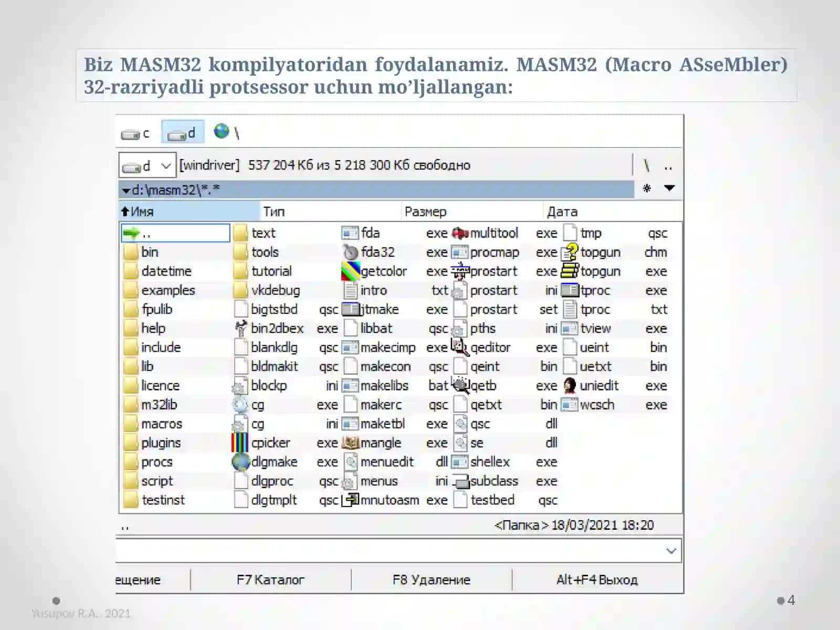Click the F8 Удаление button
Screen dimensions: 840x630
pos(432,580)
